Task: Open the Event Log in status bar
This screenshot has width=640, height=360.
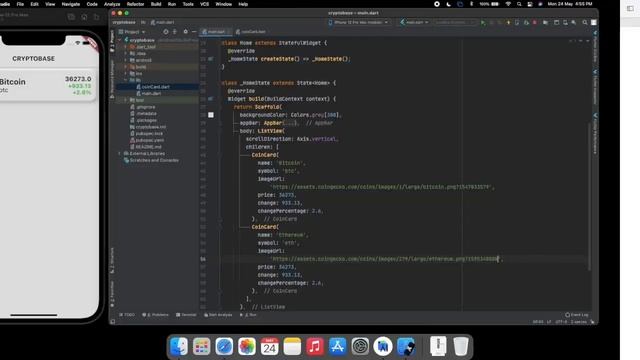Action: [577, 315]
